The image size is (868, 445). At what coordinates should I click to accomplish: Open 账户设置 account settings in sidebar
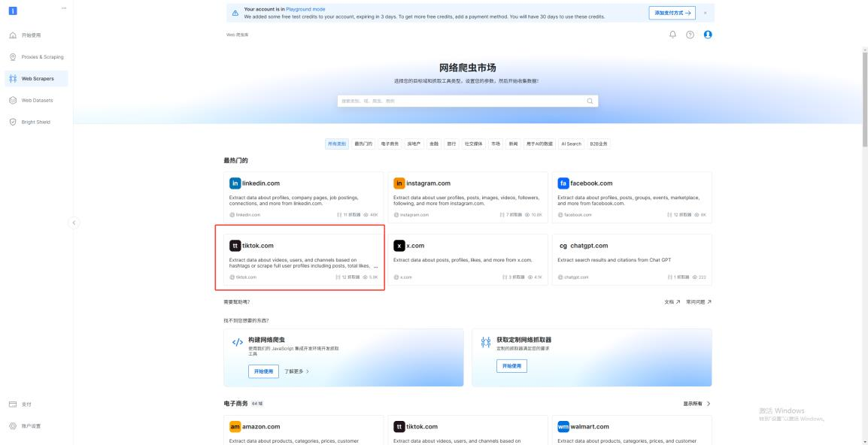click(31, 426)
